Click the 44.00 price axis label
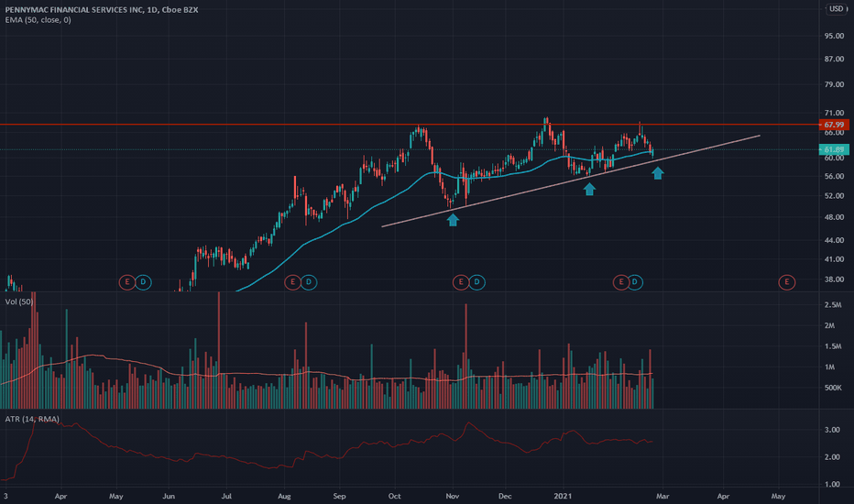854x504 pixels. [834, 240]
